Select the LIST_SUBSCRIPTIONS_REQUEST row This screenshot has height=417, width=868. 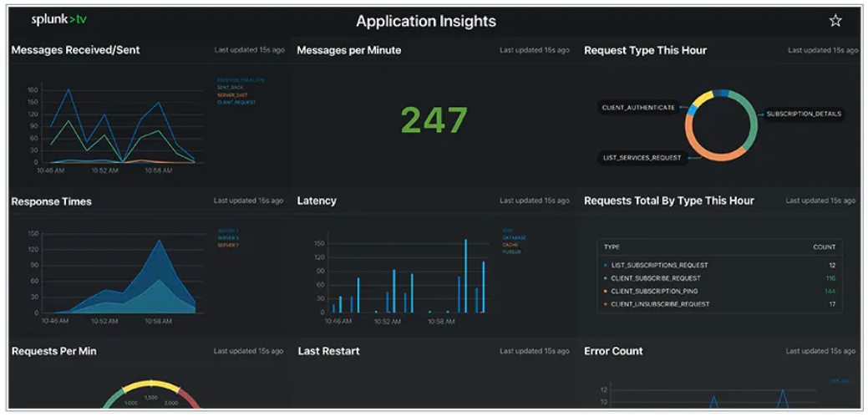coord(719,265)
